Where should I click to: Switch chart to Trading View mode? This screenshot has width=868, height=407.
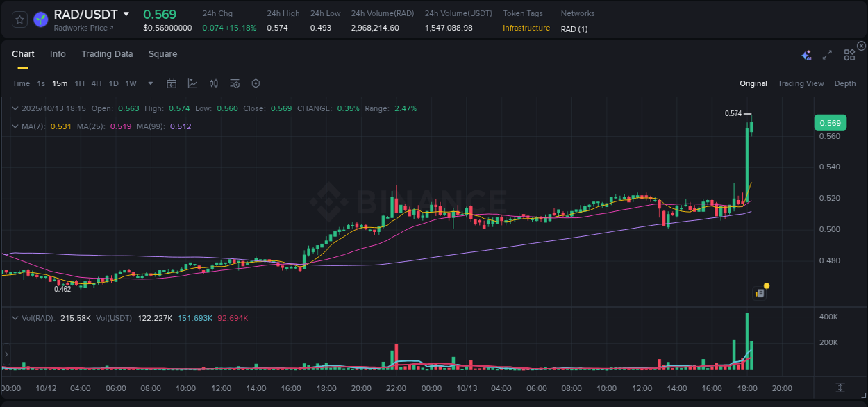tap(801, 83)
